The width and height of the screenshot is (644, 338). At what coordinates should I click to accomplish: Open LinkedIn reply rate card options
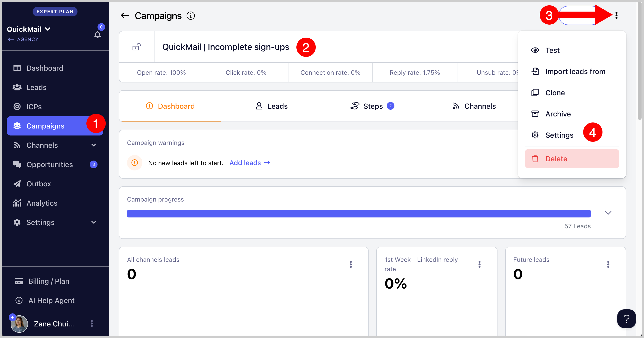click(x=479, y=264)
